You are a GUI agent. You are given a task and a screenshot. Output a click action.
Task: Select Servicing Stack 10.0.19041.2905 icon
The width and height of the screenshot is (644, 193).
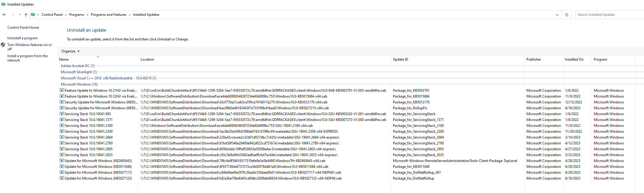(62, 149)
